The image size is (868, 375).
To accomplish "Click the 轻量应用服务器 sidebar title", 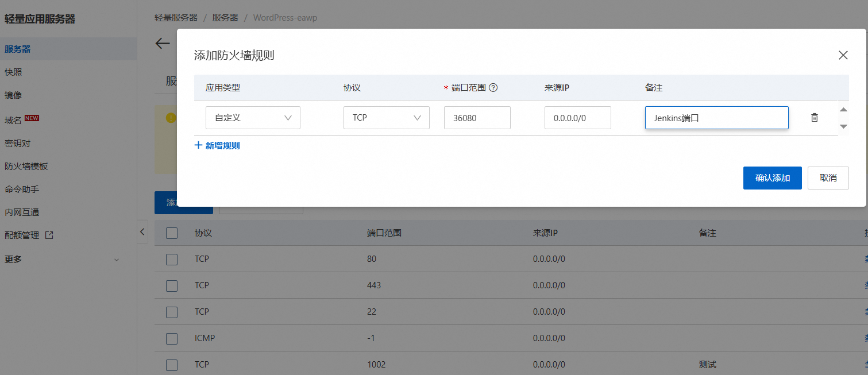I will tap(40, 19).
